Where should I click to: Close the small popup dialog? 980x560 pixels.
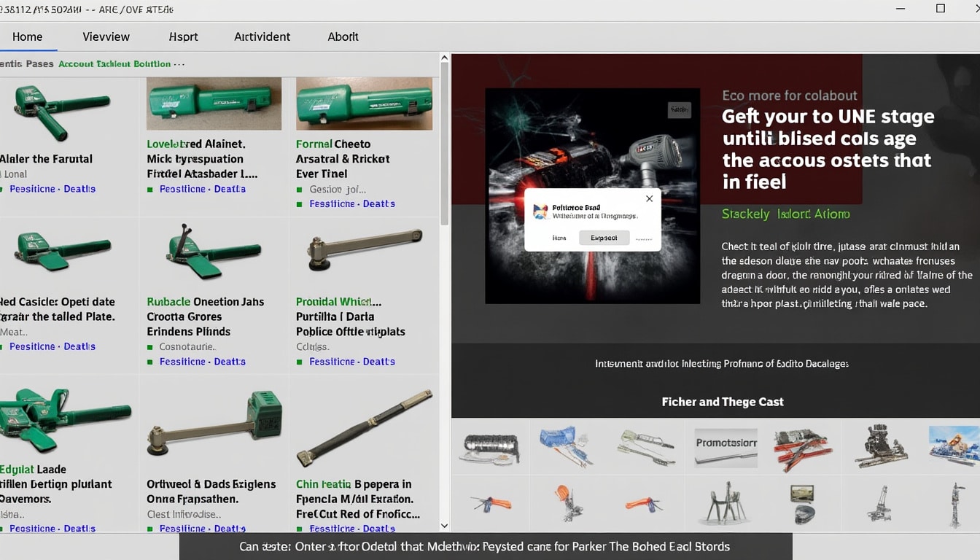[x=649, y=198]
